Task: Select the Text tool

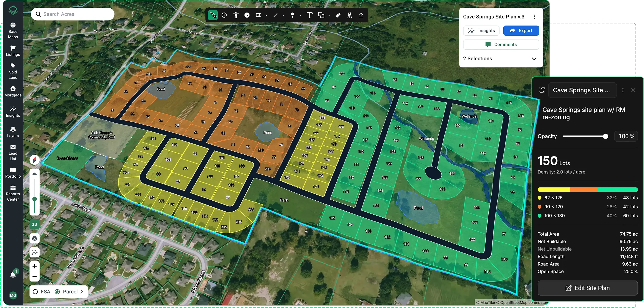Action: (309, 15)
